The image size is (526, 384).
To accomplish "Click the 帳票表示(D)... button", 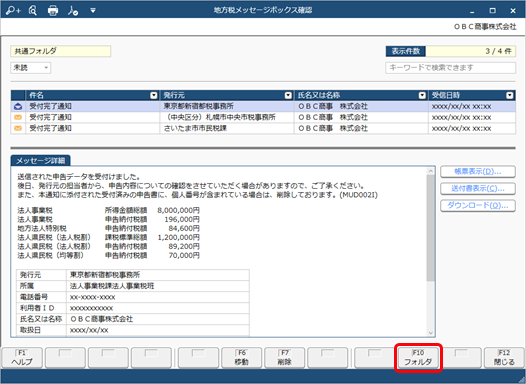I will (478, 171).
